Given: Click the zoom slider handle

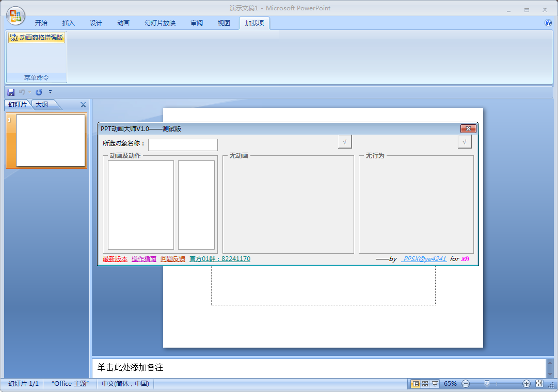Looking at the screenshot, I should tap(487, 383).
